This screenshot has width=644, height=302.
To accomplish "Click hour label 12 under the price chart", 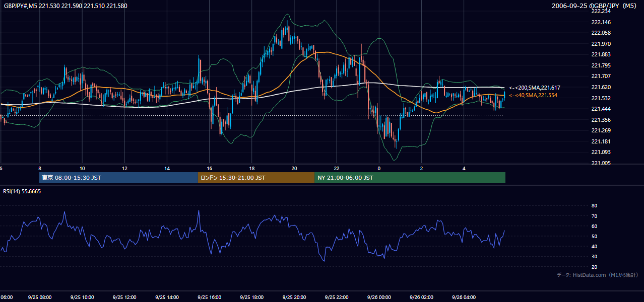I will point(124,169).
